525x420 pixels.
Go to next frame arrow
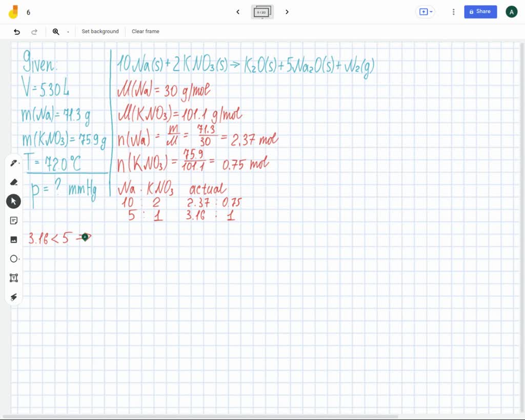pyautogui.click(x=287, y=12)
